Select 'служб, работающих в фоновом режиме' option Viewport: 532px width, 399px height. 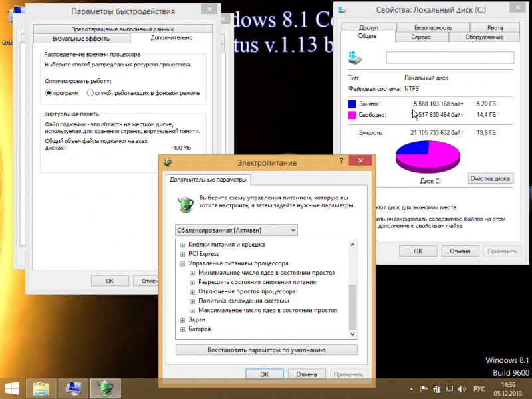(90, 93)
